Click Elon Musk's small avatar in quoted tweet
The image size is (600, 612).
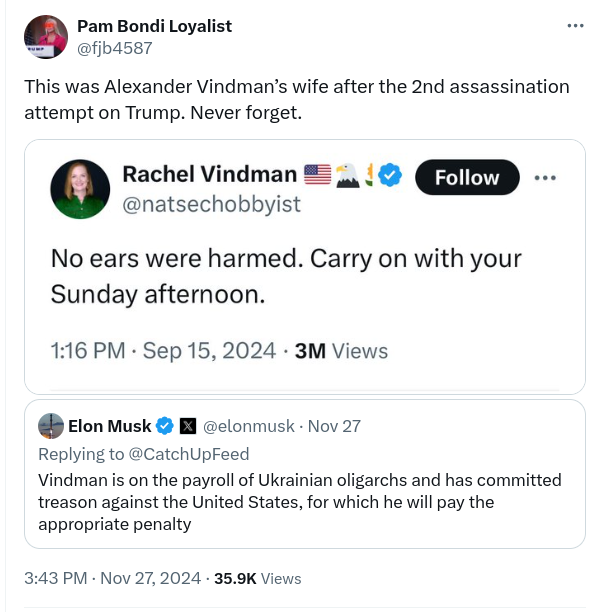51,426
